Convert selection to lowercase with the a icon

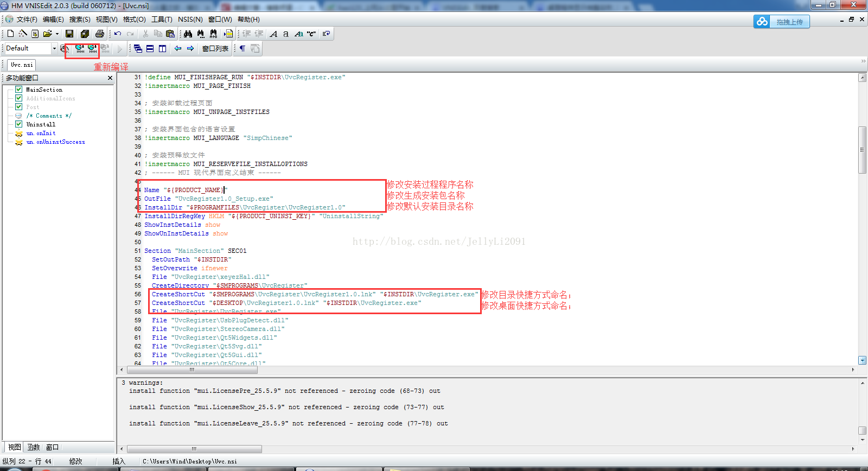pyautogui.click(x=286, y=34)
